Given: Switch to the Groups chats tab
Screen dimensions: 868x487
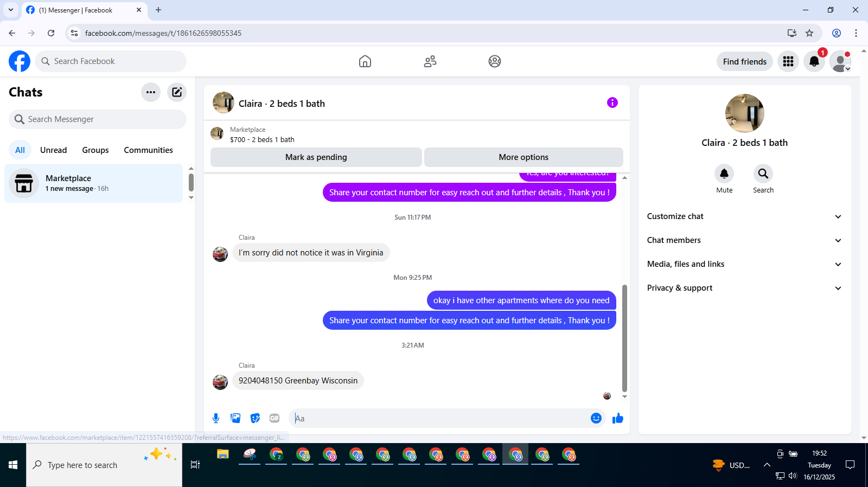Looking at the screenshot, I should click(95, 150).
